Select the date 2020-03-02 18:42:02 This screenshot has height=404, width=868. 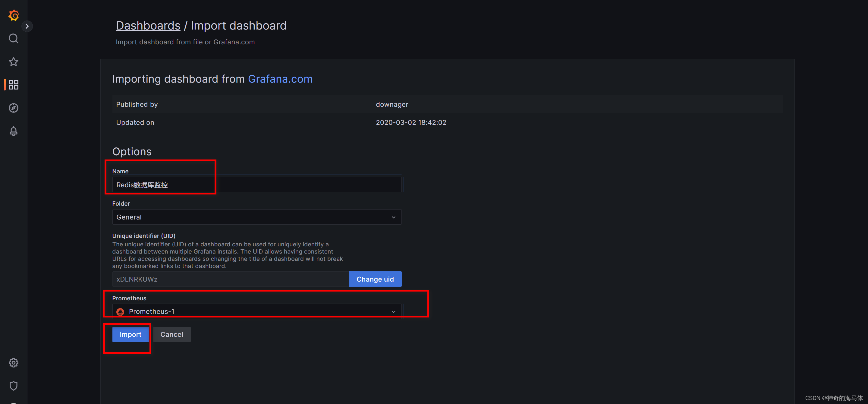pos(411,123)
